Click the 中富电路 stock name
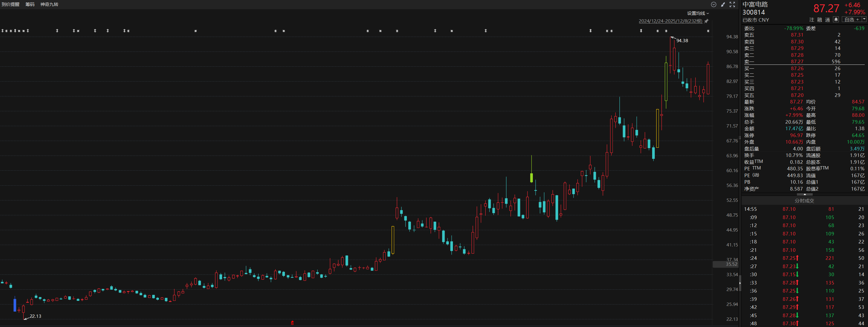Image resolution: width=868 pixels, height=327 pixels. [756, 4]
